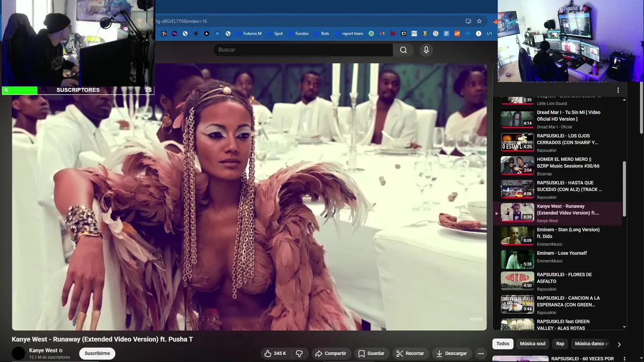Open playlist options three-dot menu
Image resolution: width=644 pixels, height=362 pixels.
pyautogui.click(x=618, y=90)
